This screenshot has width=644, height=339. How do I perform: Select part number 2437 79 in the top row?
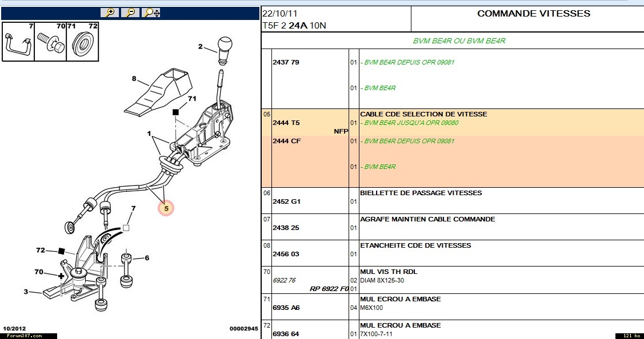click(x=286, y=62)
